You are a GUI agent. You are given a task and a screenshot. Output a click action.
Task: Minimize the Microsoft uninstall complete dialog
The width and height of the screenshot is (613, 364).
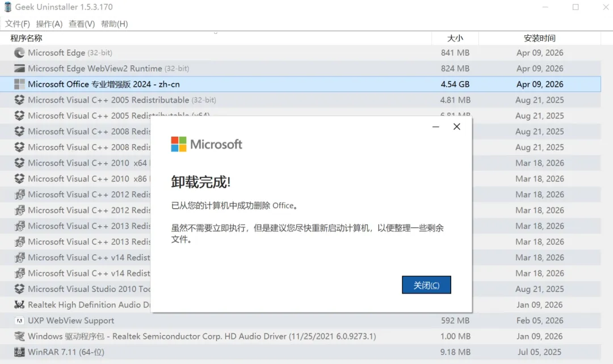coord(436,127)
